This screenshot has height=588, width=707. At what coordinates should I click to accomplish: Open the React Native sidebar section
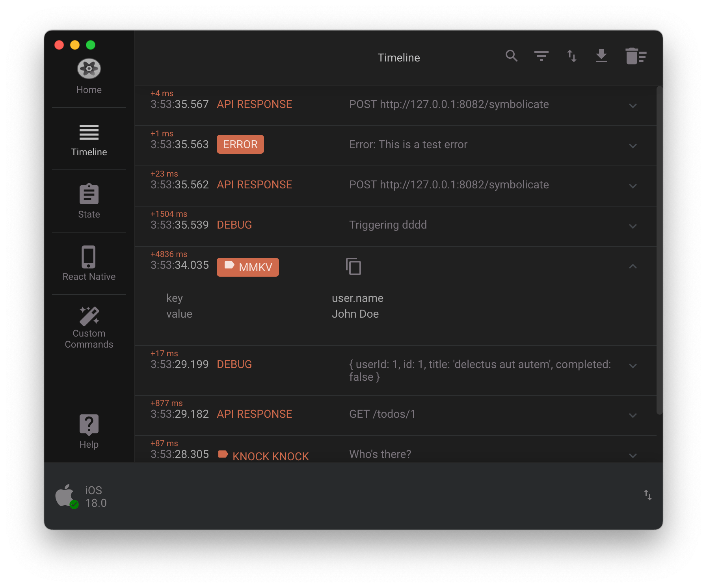click(x=89, y=264)
